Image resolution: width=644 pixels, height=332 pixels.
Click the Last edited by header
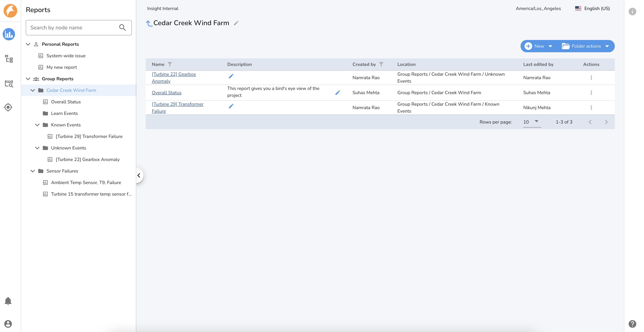[538, 64]
